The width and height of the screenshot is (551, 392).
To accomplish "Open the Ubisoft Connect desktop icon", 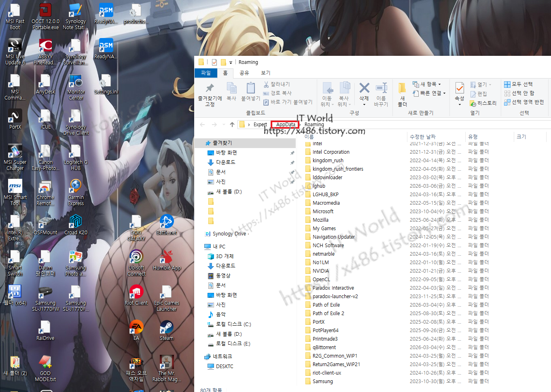I will point(136,263).
